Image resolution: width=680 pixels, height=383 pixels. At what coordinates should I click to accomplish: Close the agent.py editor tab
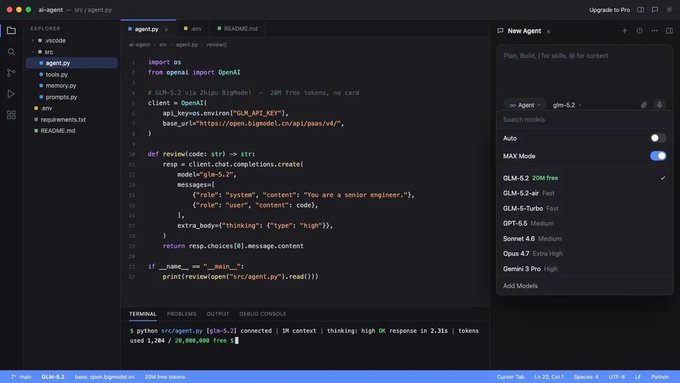166,29
